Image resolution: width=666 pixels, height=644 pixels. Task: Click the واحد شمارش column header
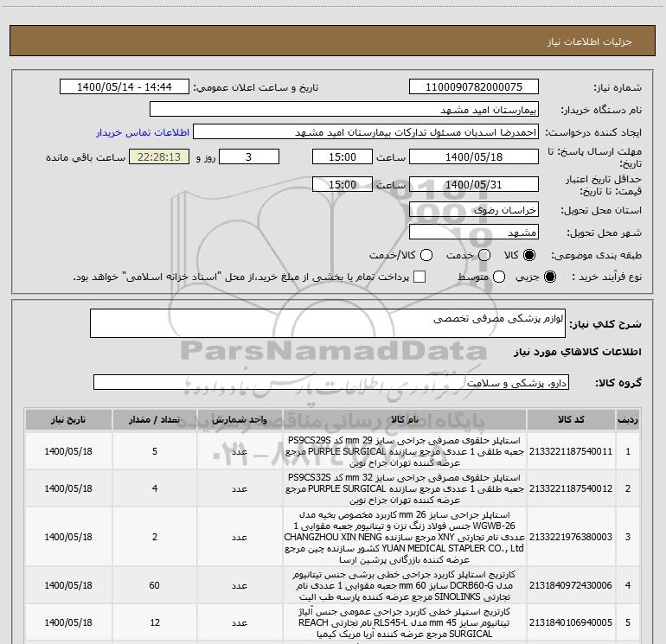240,419
